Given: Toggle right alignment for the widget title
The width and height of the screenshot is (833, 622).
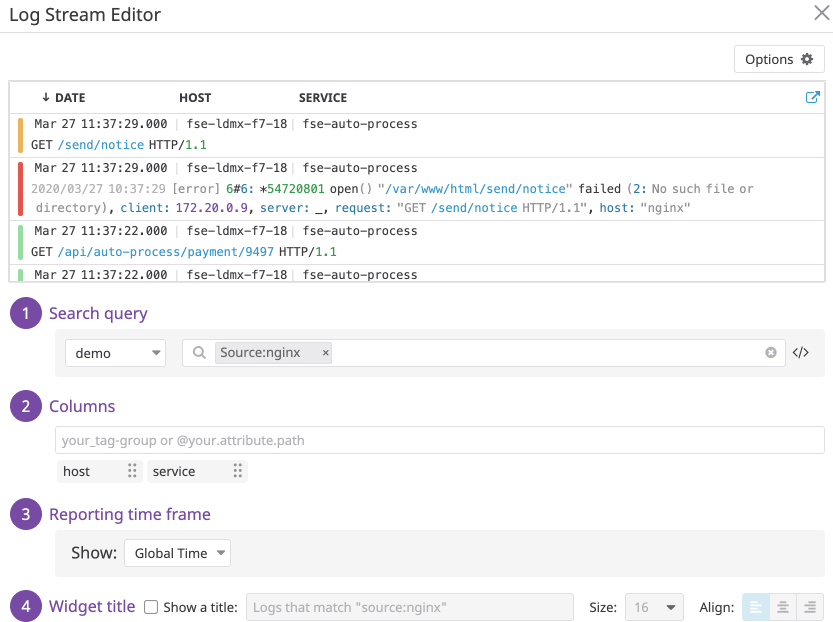Looking at the screenshot, I should (x=809, y=607).
